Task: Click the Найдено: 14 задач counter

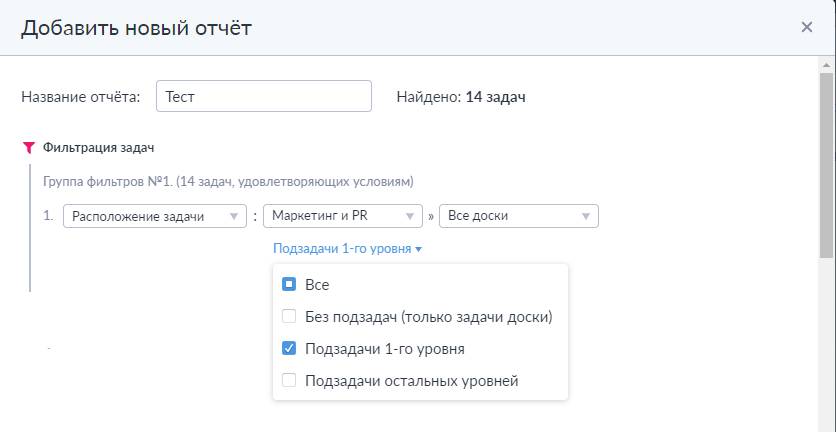Action: tap(461, 97)
